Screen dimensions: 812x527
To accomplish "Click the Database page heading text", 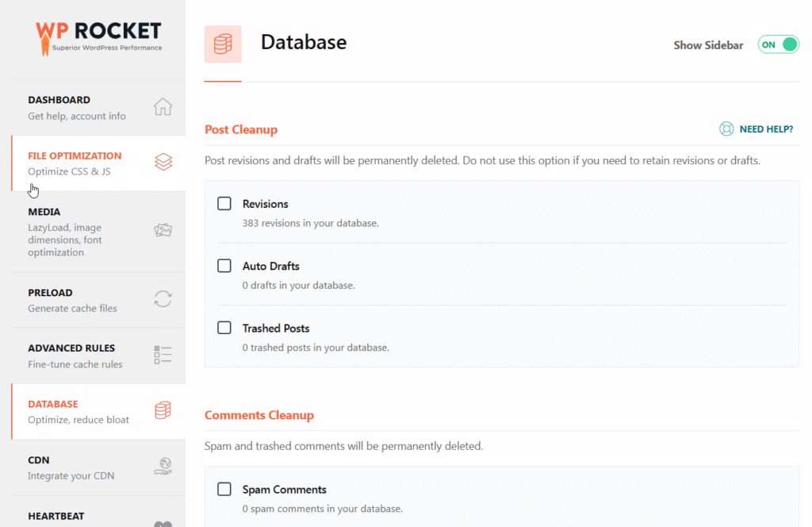I will (x=304, y=43).
